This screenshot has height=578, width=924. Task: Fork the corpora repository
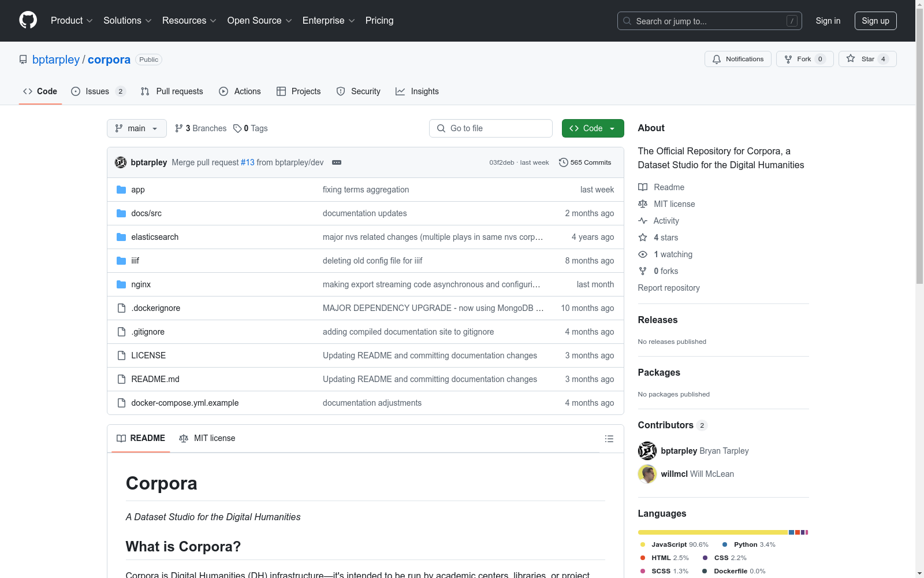tap(804, 59)
